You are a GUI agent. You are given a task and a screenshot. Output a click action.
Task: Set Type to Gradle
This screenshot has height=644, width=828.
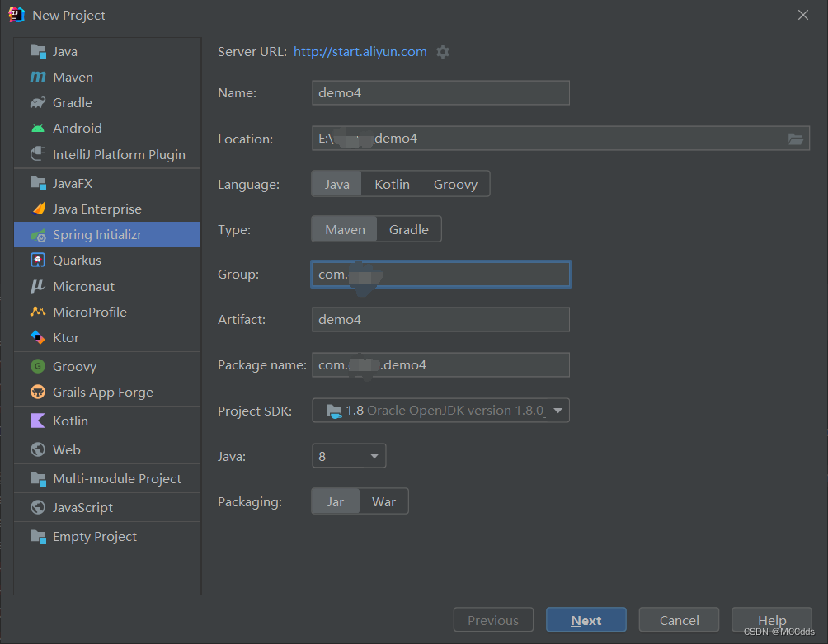point(409,229)
